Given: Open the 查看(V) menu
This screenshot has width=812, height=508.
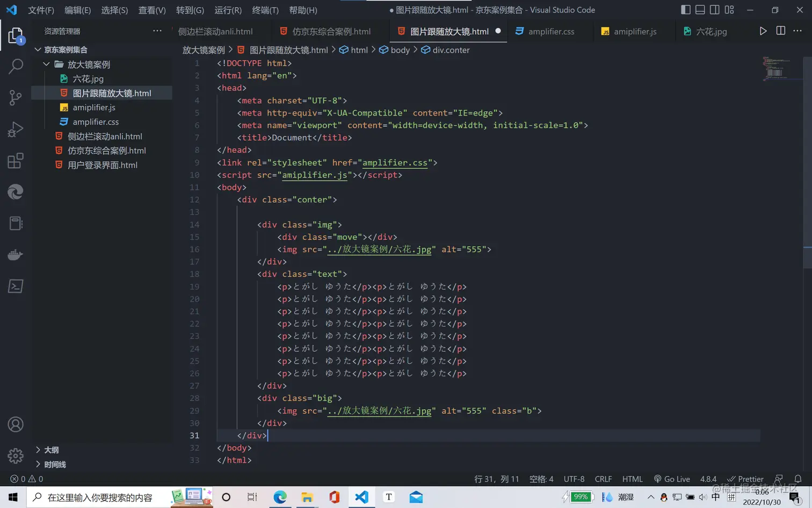Looking at the screenshot, I should (152, 10).
